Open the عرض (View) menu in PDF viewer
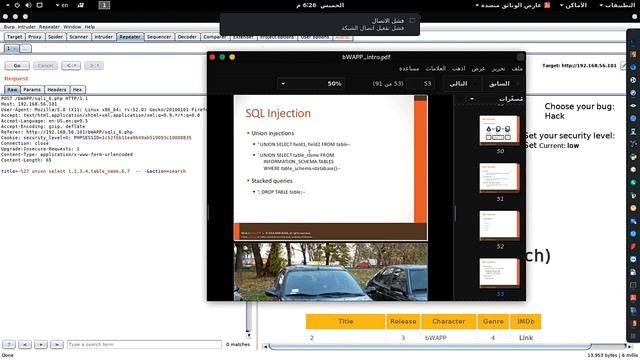The width and height of the screenshot is (640, 360). tap(478, 69)
